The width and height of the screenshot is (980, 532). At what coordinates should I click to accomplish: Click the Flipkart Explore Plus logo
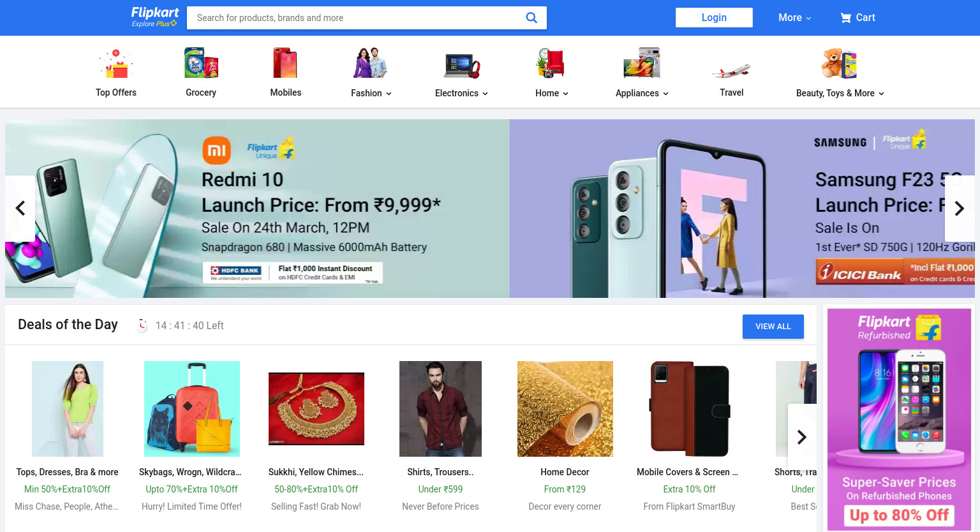pos(154,17)
